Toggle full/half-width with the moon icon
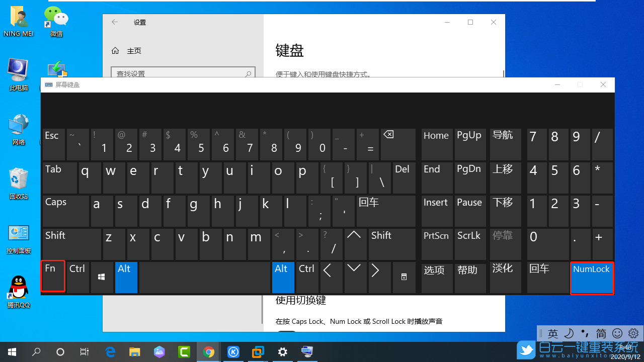644x362 pixels. (x=569, y=333)
